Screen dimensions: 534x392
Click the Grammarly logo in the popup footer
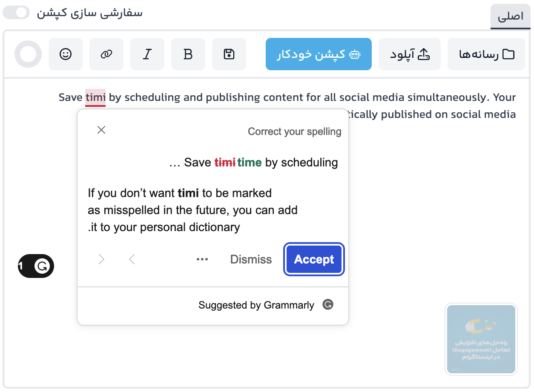(327, 305)
